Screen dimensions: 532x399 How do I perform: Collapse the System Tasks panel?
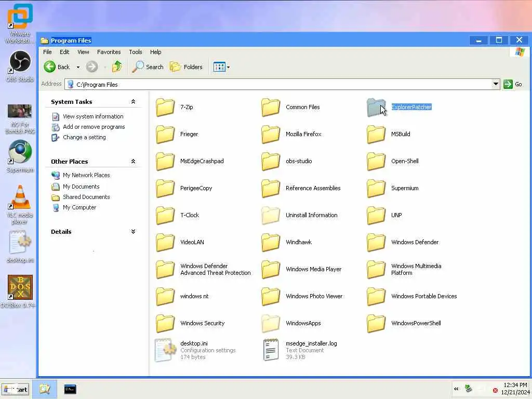coord(134,101)
